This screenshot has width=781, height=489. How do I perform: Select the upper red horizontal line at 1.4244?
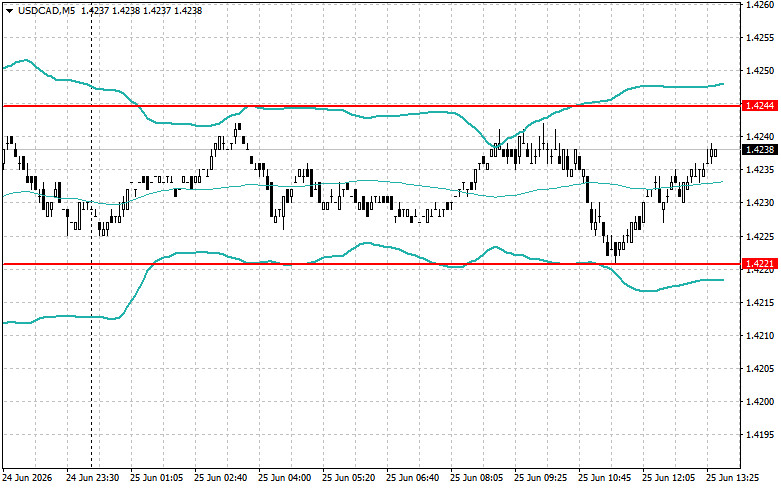click(372, 106)
